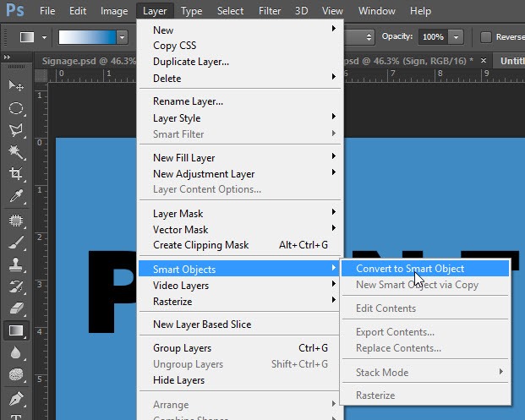Select the Magic Wand tool
The width and height of the screenshot is (525, 420).
[16, 152]
